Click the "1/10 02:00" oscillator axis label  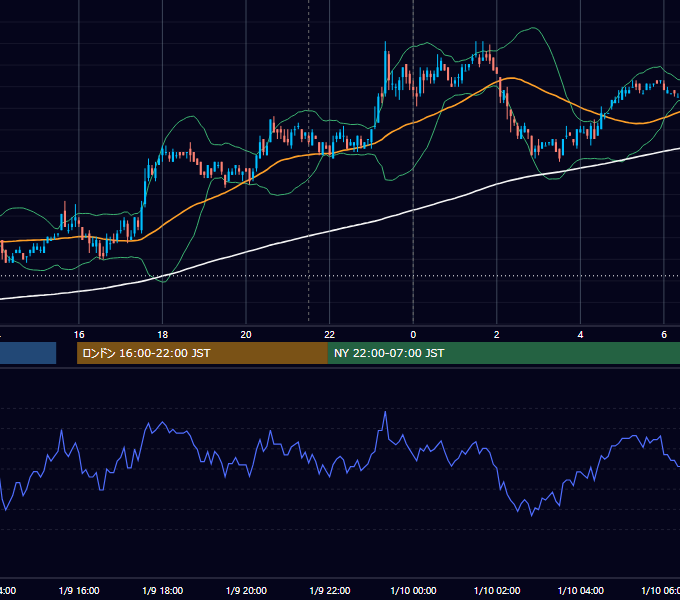[497, 591]
